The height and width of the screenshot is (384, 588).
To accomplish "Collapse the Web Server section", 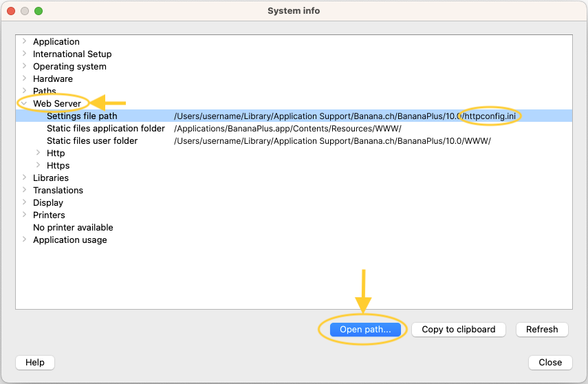I will [x=25, y=104].
